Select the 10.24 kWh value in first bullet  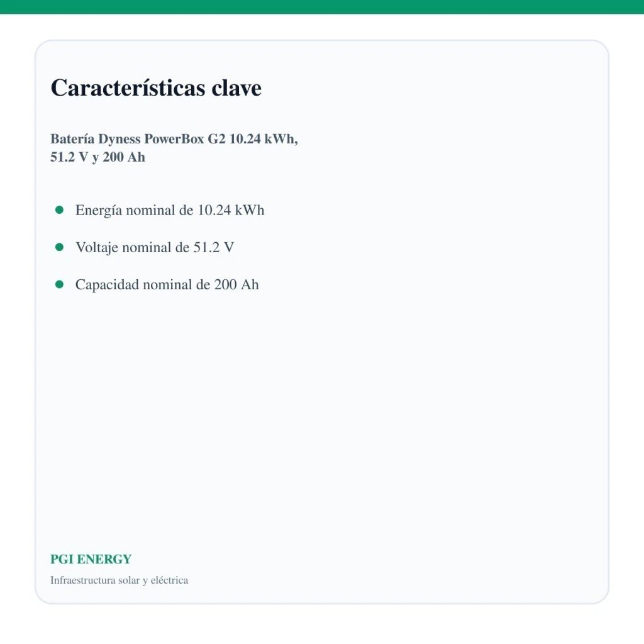coord(231,210)
